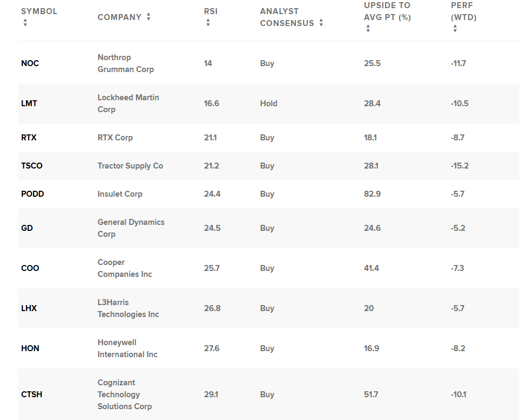Sort by RSI using arrow icon
The image size is (522, 420).
coord(208,23)
